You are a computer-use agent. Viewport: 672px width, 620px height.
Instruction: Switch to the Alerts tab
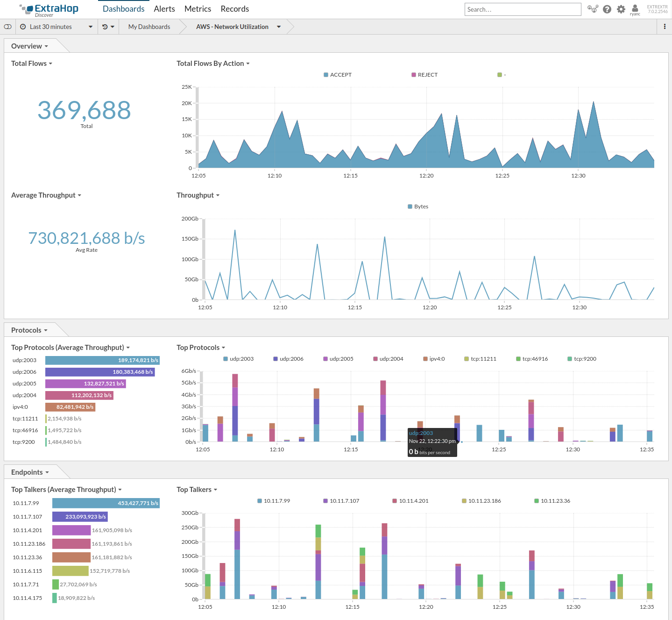click(164, 9)
